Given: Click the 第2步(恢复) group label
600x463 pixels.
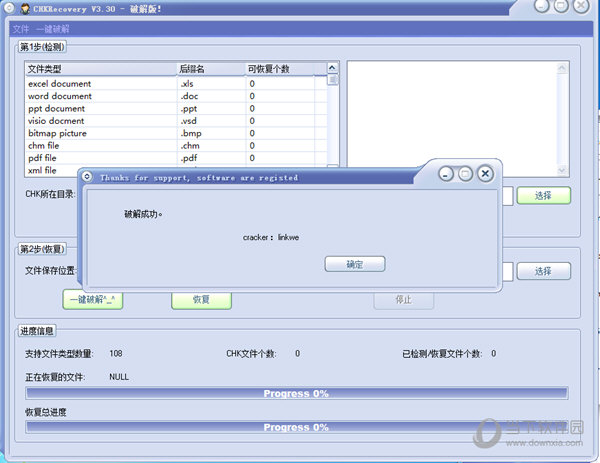Looking at the screenshot, I should click(x=42, y=249).
